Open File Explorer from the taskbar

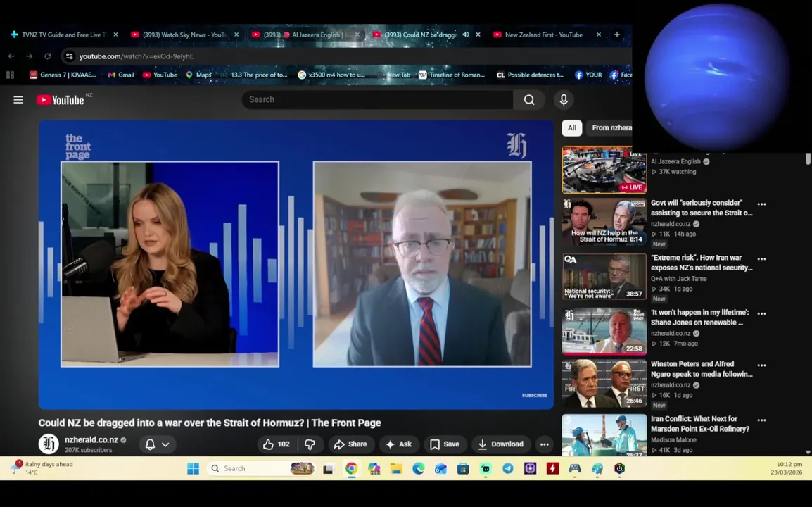point(396,469)
